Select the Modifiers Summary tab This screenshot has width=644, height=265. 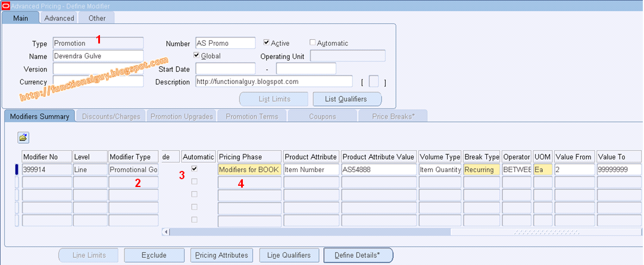(39, 116)
